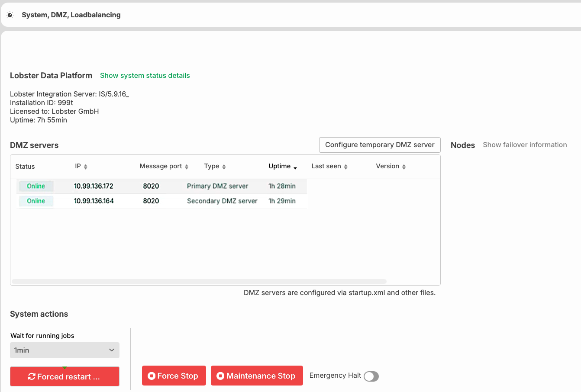Viewport: 581px width, 392px height.
Task: Sort by Uptime column arrow
Action: (x=295, y=168)
